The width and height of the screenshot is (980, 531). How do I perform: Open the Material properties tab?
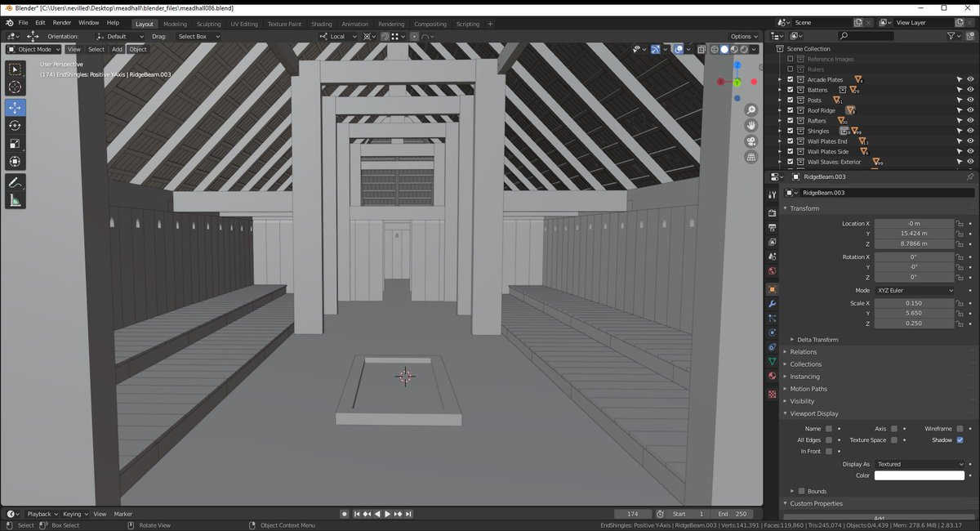pos(773,376)
